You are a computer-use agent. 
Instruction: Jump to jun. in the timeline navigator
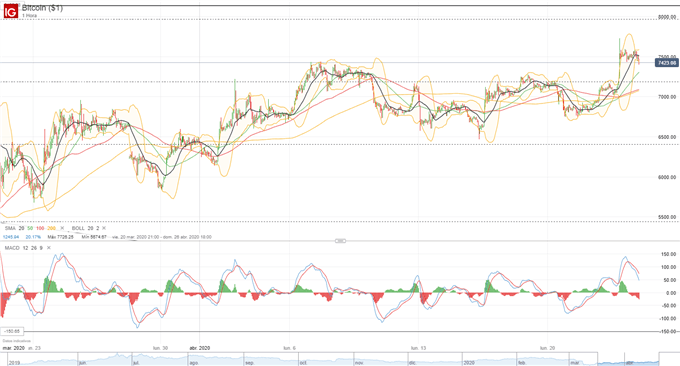click(82, 363)
